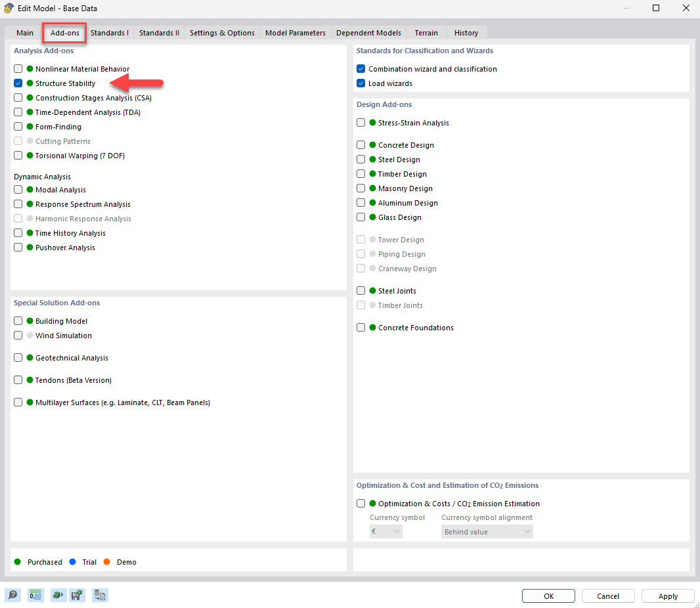Viewport: 700px width, 608px height.
Task: Click the Special Solution Add-ons heading
Action: pos(56,303)
